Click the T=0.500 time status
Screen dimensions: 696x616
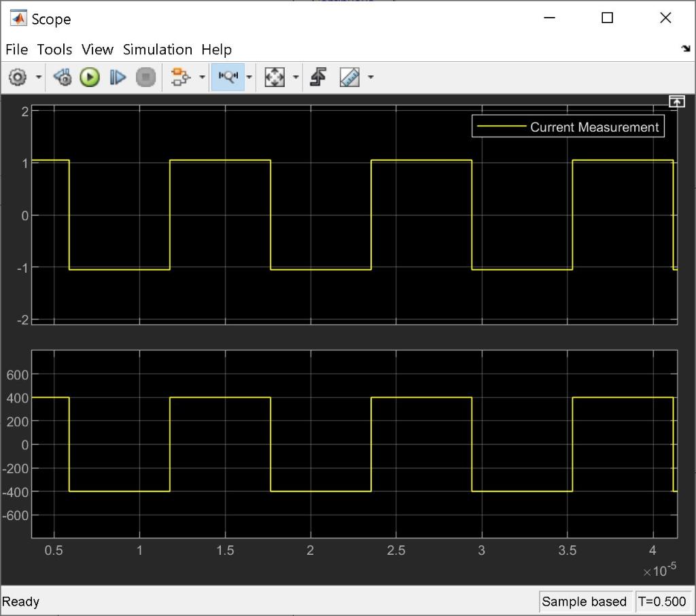[662, 601]
